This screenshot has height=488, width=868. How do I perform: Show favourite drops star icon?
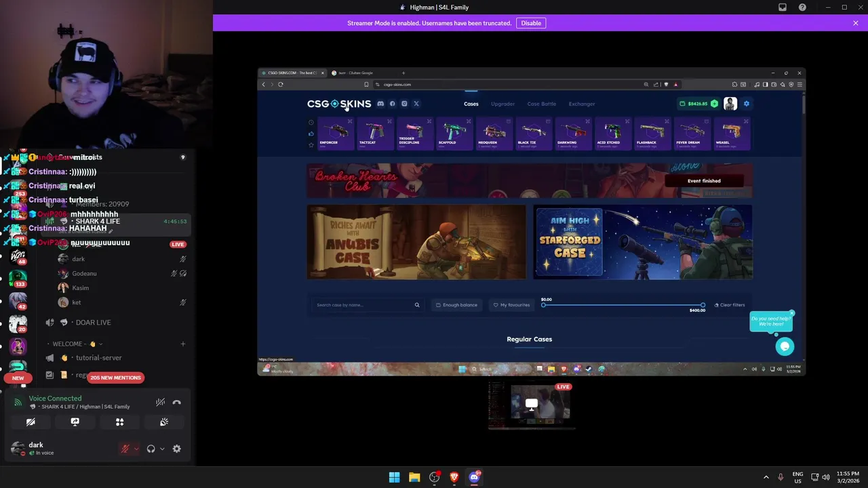(311, 144)
